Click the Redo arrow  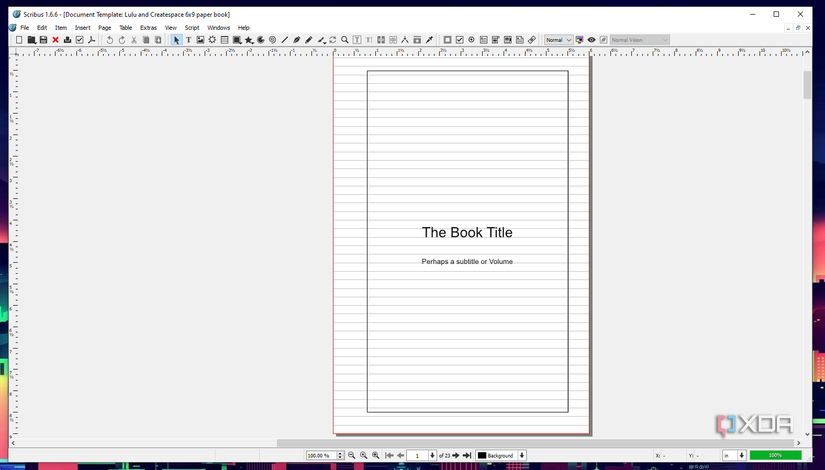[122, 40]
